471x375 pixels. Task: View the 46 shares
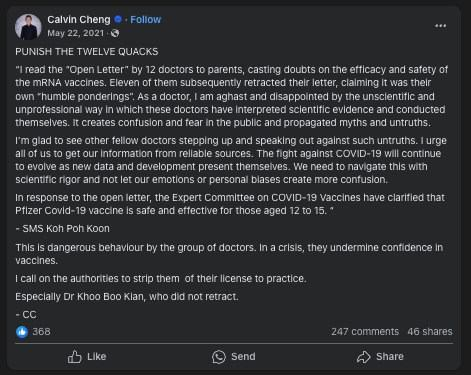[430, 332]
